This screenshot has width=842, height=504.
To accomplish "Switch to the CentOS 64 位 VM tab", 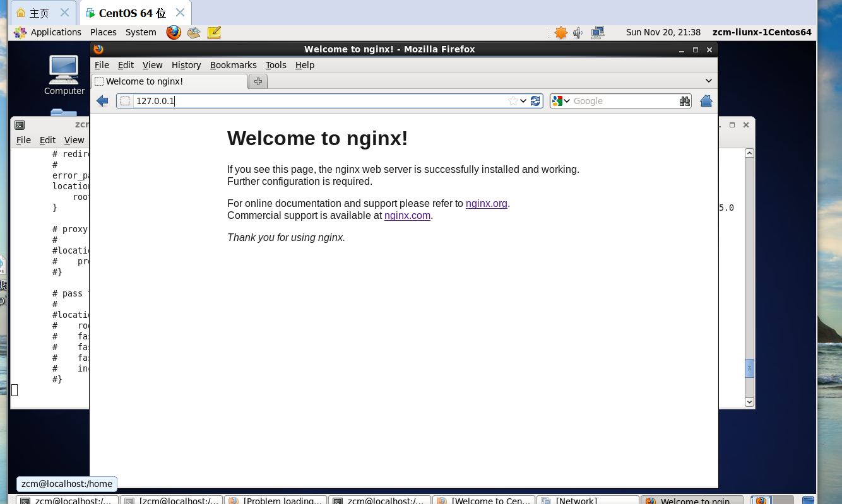I will point(135,13).
